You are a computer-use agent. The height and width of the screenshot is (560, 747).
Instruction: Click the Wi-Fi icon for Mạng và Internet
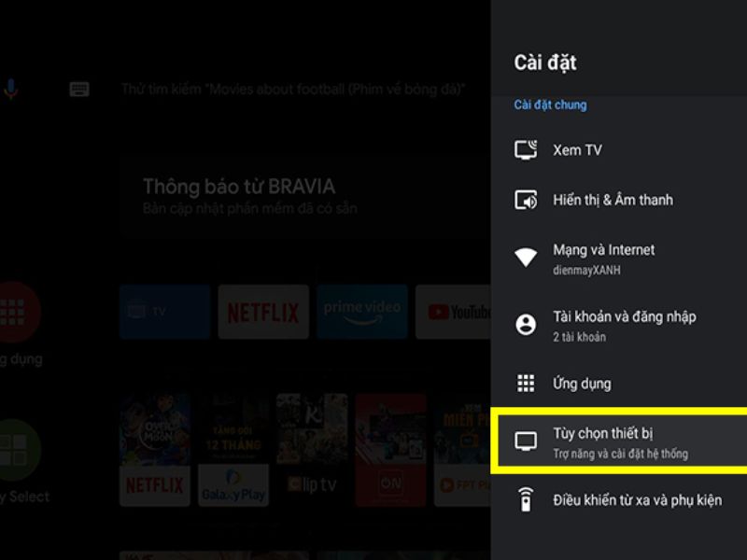526,259
